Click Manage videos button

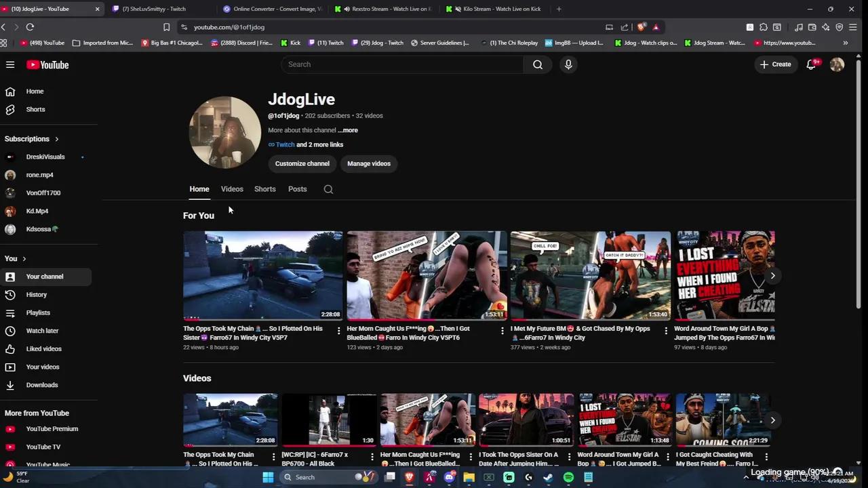[x=369, y=163]
